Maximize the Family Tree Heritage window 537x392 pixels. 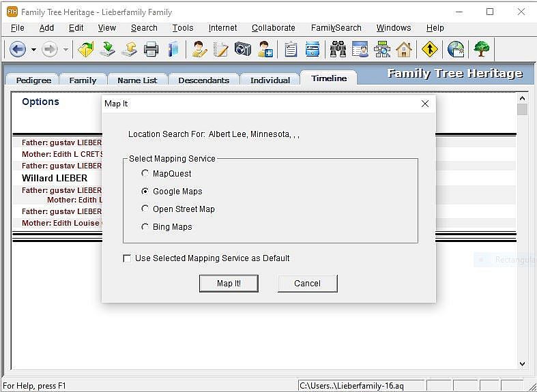(490, 12)
